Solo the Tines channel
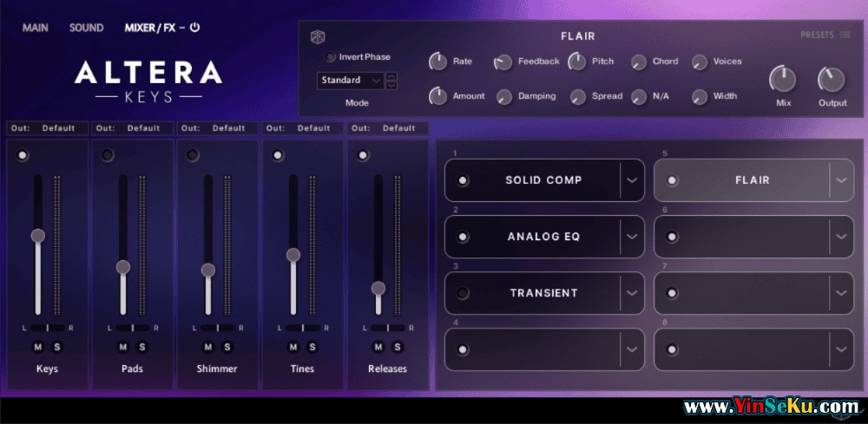 click(x=312, y=347)
